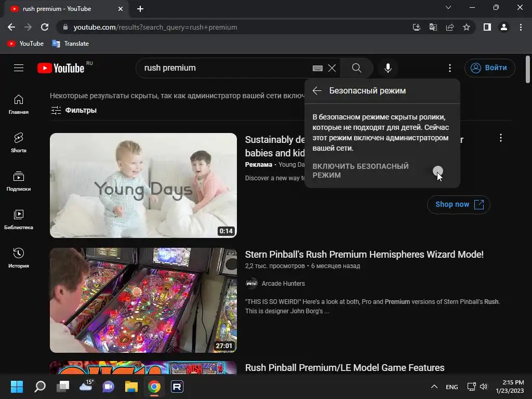Click Shop now button
The width and height of the screenshot is (532, 399).
[x=458, y=204]
